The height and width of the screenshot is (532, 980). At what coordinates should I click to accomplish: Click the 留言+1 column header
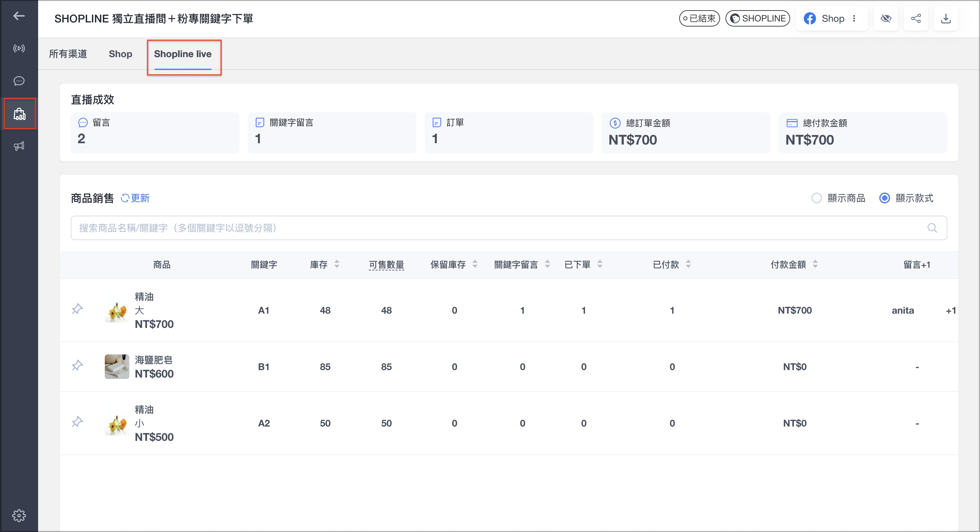coord(916,265)
